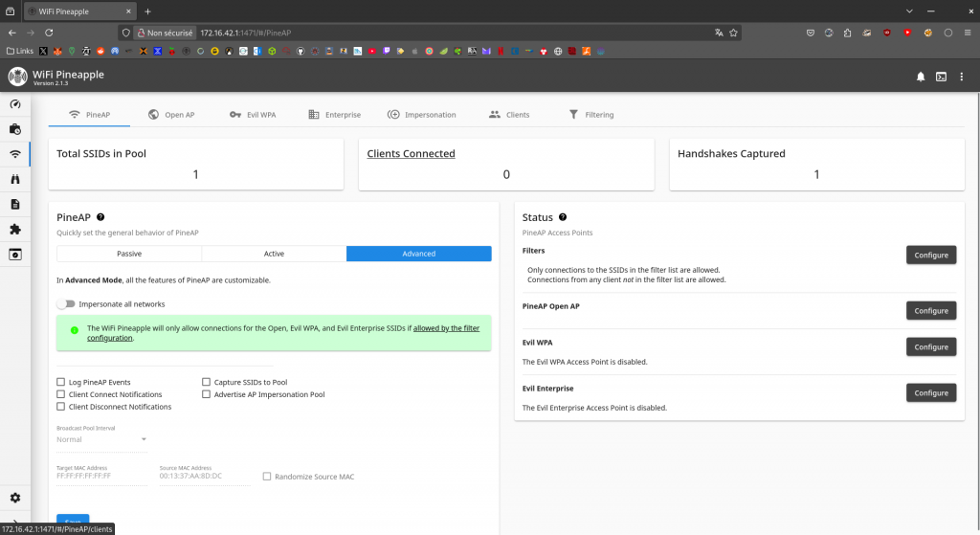The height and width of the screenshot is (535, 980).
Task: Enable Log PineAP Events checkbox
Action: click(x=60, y=382)
